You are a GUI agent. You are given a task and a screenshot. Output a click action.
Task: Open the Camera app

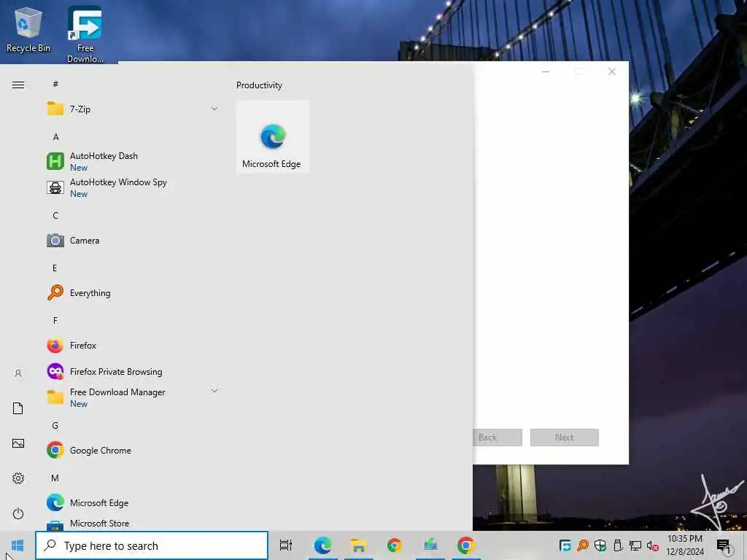tap(133, 241)
